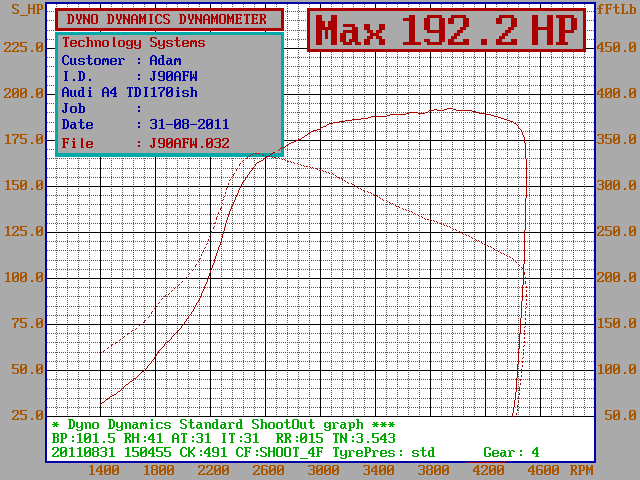Click right axis value '300.0'

coord(616,186)
